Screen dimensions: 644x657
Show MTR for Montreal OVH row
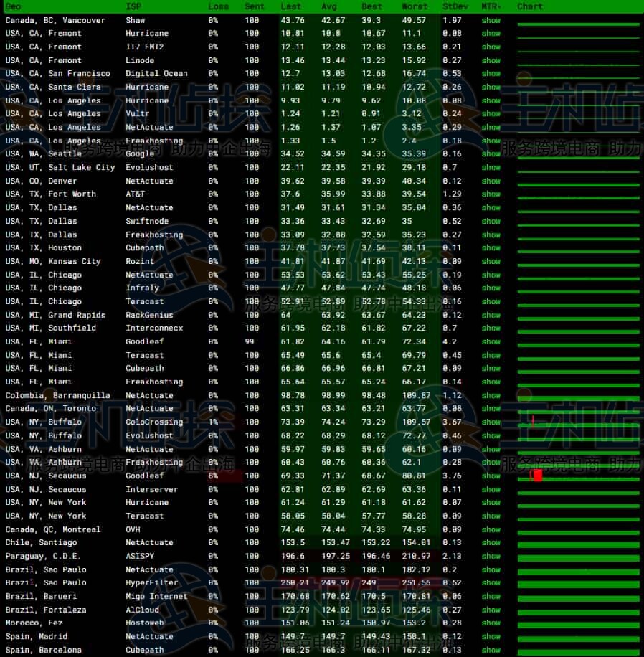(x=491, y=529)
